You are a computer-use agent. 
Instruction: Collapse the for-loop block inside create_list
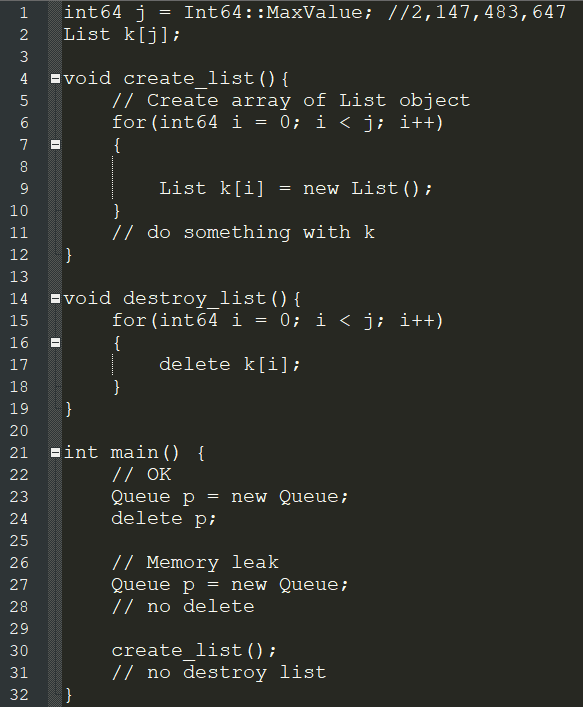click(55, 145)
